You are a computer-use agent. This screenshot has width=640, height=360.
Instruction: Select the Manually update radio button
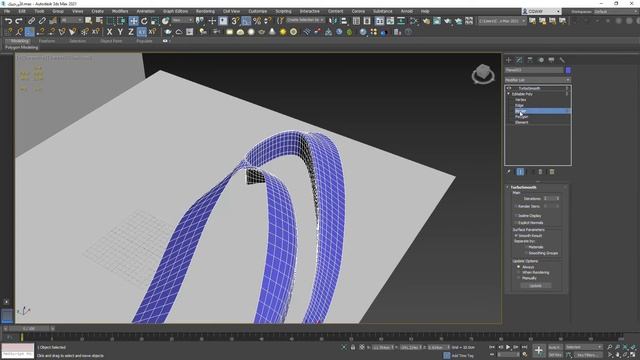click(519, 278)
